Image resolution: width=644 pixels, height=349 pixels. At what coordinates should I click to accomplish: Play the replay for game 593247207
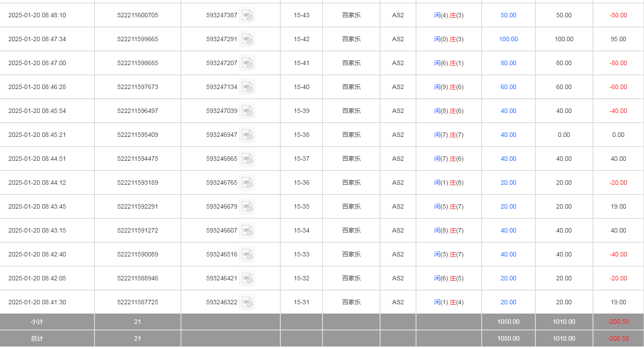coord(247,63)
